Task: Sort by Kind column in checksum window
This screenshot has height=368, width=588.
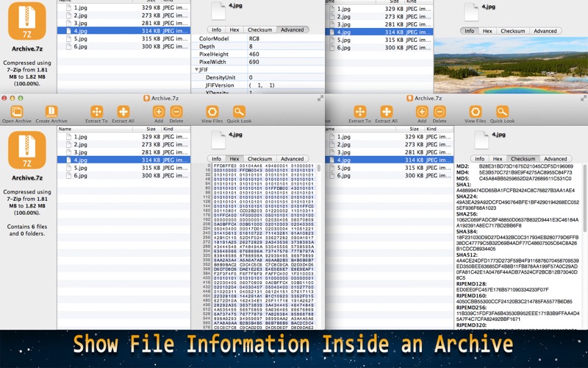Action: coord(438,129)
